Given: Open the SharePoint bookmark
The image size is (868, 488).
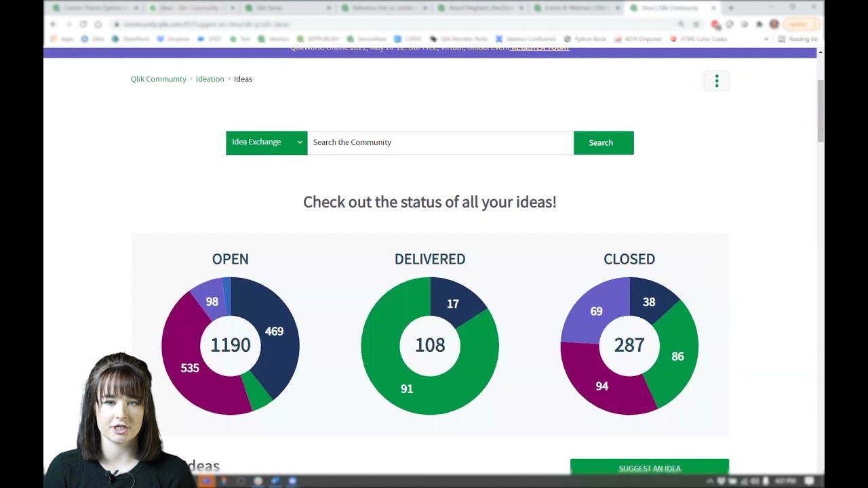Looking at the screenshot, I should coord(132,39).
